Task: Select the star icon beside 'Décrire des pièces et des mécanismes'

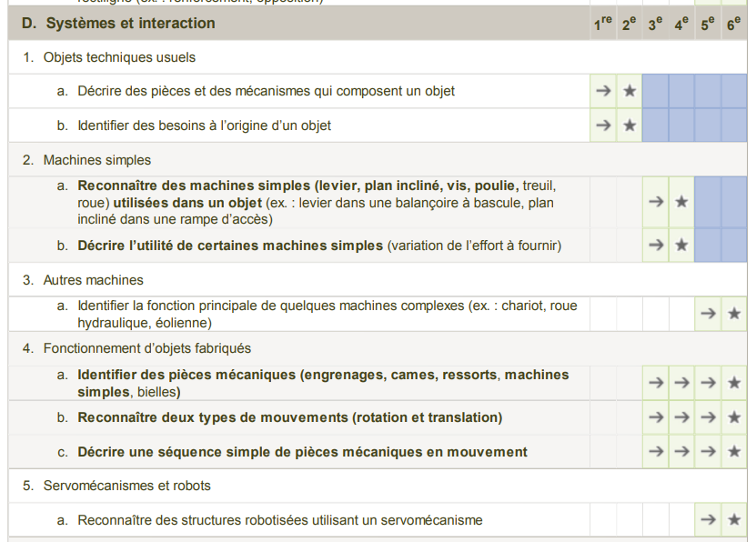Action: click(x=629, y=91)
